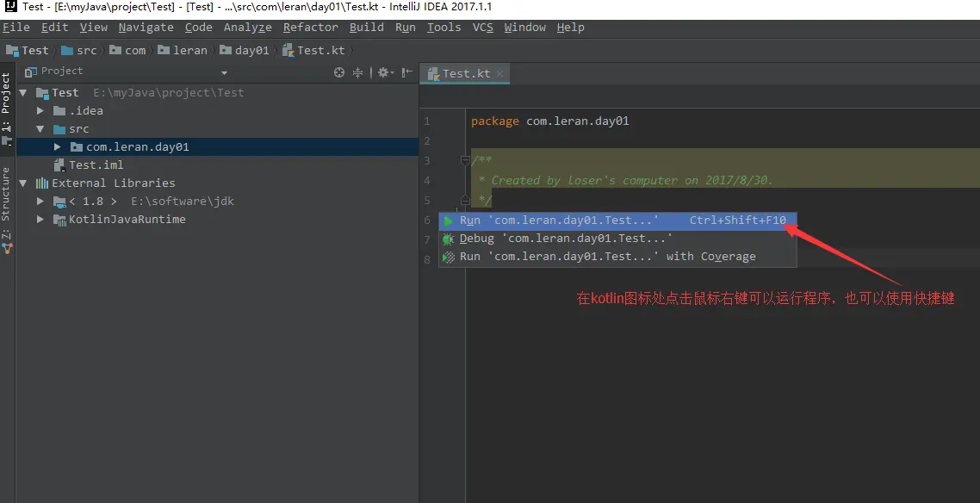This screenshot has height=503, width=980.
Task: Click the Test.kt icon in breadcrumb
Action: click(x=288, y=51)
